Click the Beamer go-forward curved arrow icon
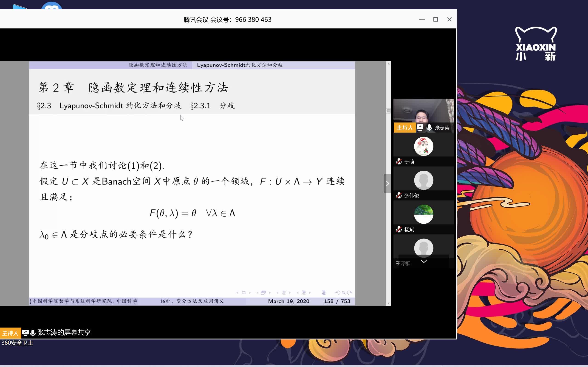This screenshot has width=588, height=367. (x=349, y=292)
